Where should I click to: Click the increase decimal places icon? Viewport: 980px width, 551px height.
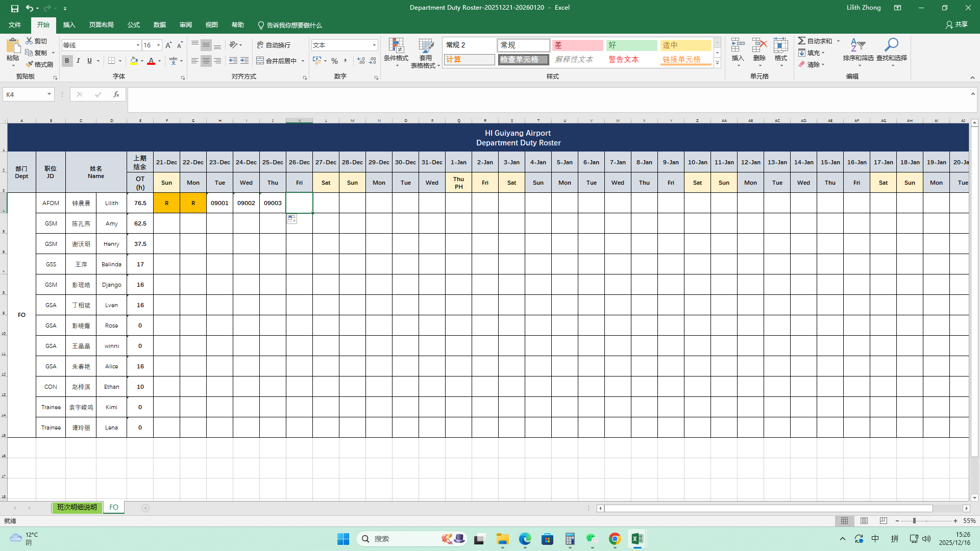tap(361, 61)
